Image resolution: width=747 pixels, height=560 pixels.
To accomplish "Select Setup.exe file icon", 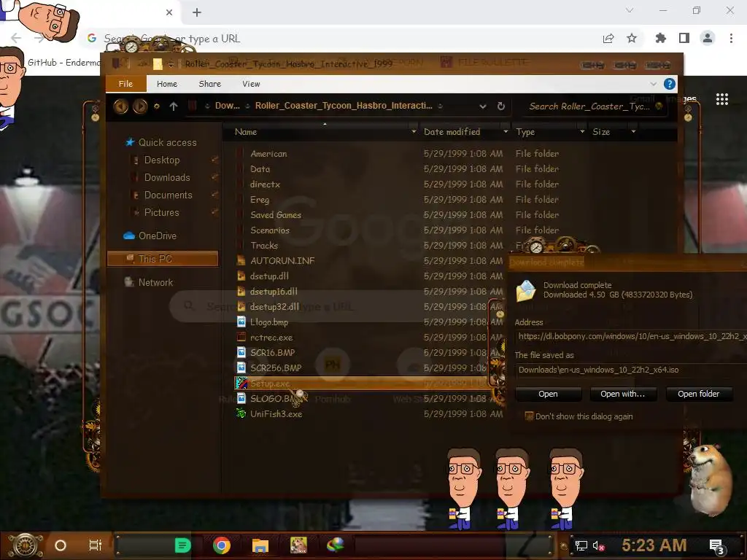I will (241, 383).
